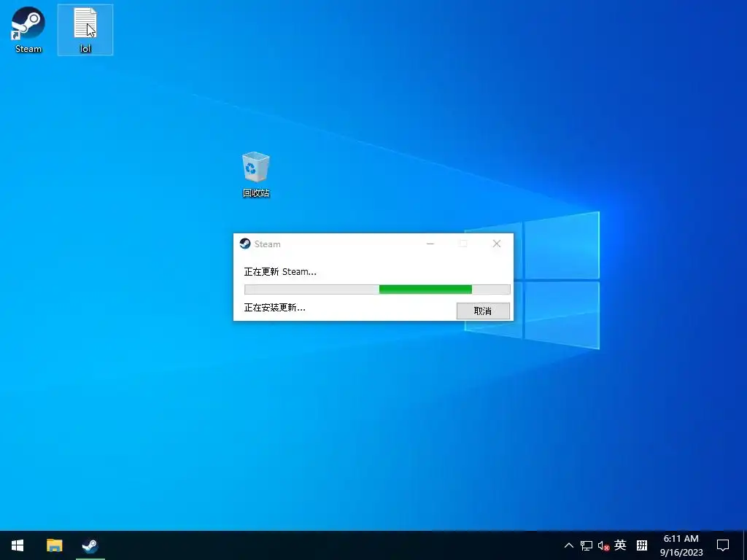The image size is (747, 560).
Task: Click the muted volume tray icon
Action: (x=603, y=545)
